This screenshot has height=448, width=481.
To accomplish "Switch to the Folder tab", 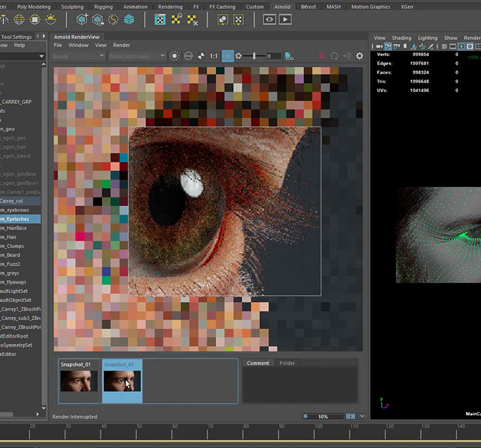I will click(287, 363).
